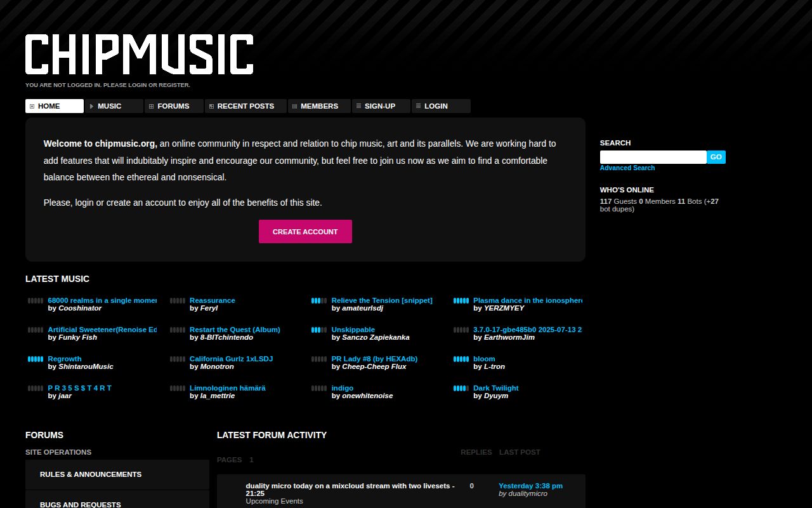Open the RULES & ANNOUNCEMENTS forum
This screenshot has width=812, height=508.
91,474
